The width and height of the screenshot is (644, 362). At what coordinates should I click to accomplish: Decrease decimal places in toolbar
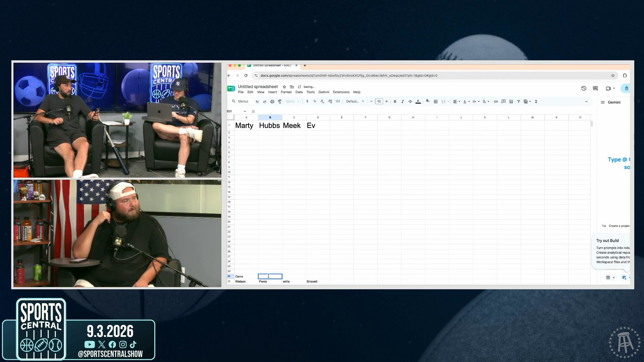[x=322, y=102]
